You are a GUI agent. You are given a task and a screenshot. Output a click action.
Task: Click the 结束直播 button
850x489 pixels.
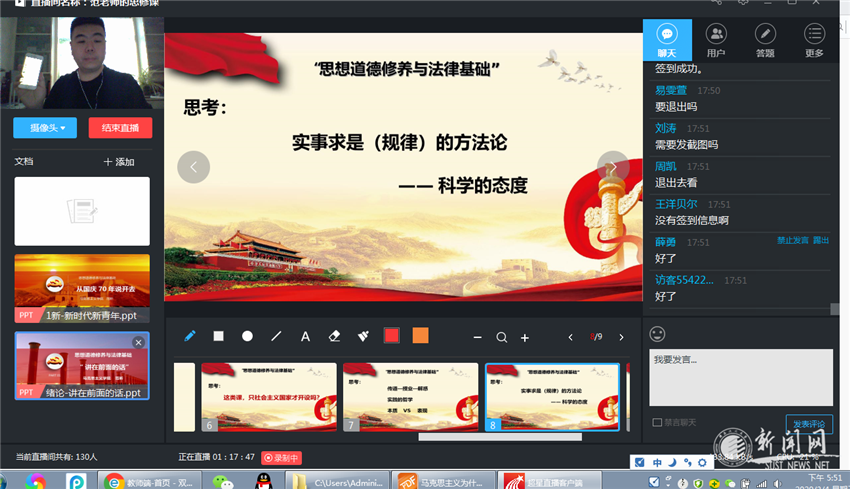[x=120, y=127]
